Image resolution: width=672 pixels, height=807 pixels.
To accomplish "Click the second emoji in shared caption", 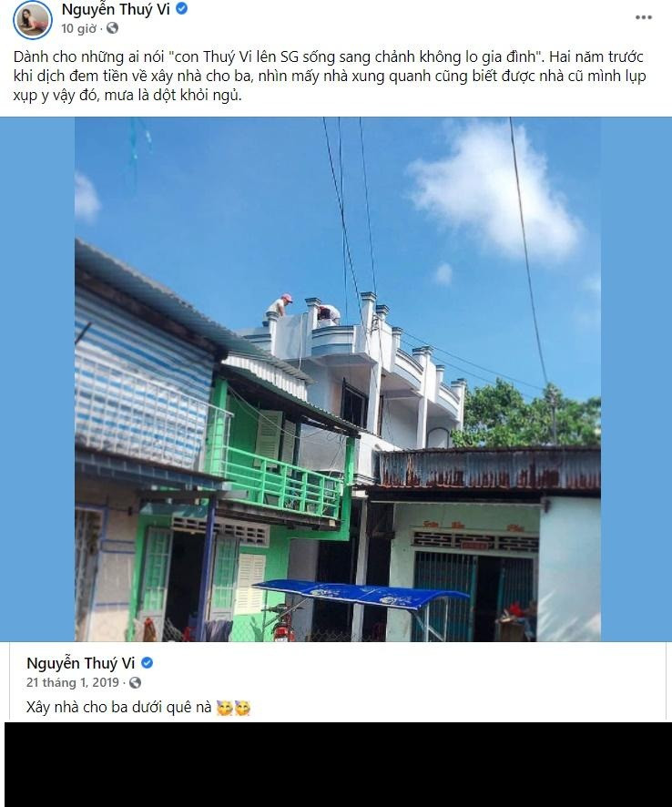I will (x=242, y=709).
